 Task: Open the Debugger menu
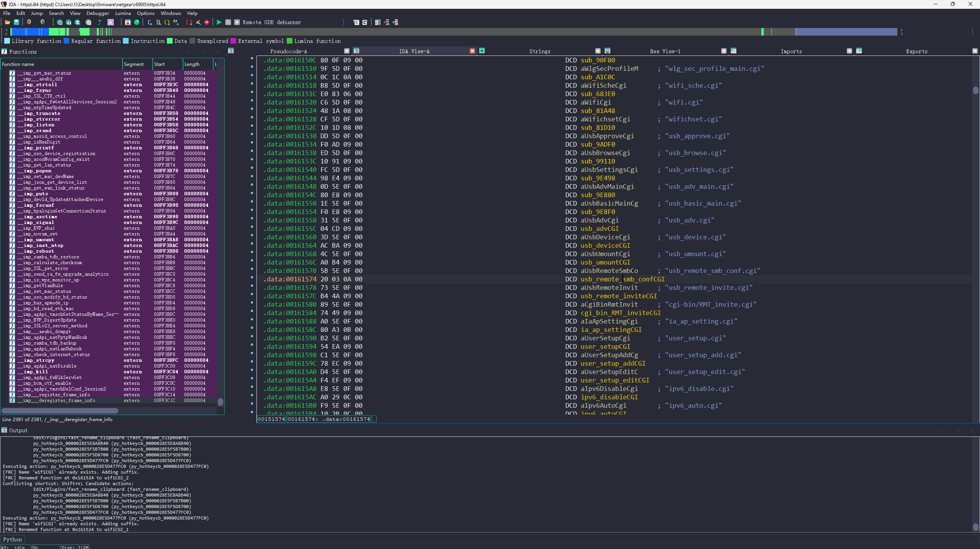[x=98, y=13]
